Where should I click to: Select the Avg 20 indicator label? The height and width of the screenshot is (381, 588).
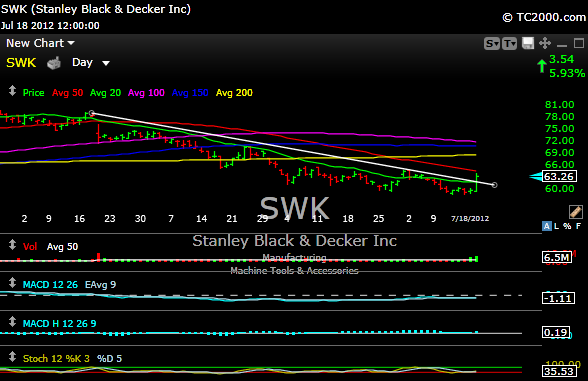(x=105, y=93)
